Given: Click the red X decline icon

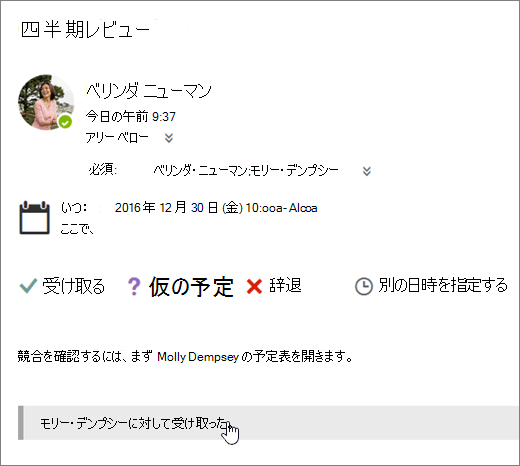Looking at the screenshot, I should [254, 286].
